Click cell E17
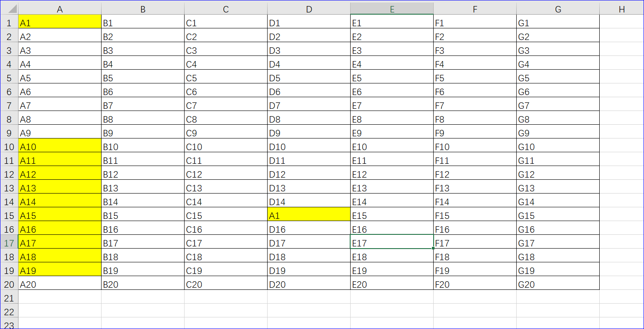Image resolution: width=644 pixels, height=329 pixels. pos(392,242)
